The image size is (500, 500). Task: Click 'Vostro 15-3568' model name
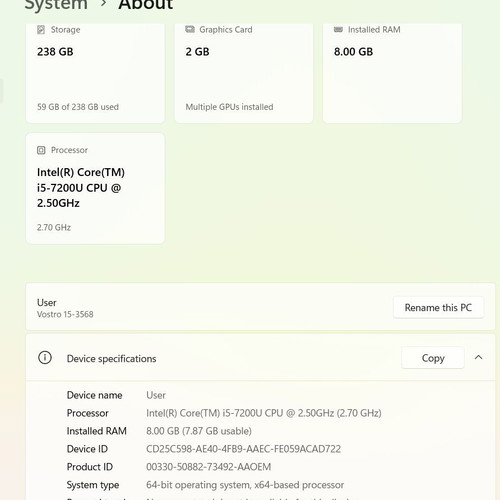(x=65, y=314)
